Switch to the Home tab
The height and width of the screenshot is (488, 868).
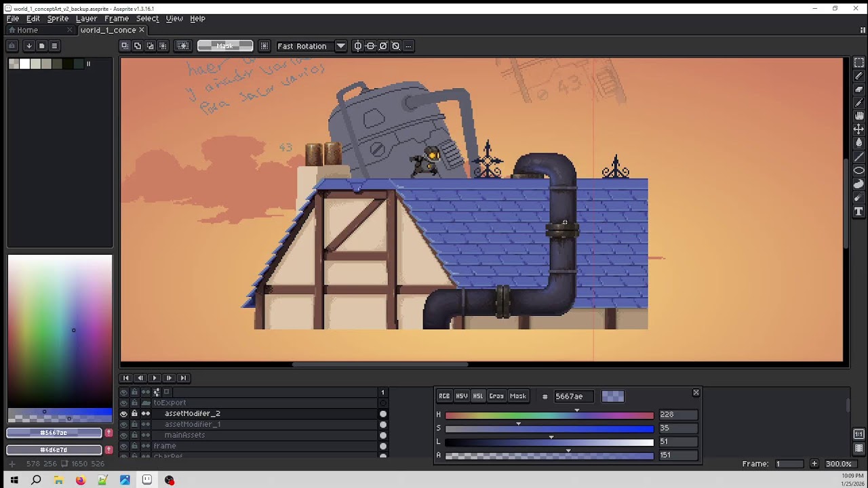click(x=27, y=30)
